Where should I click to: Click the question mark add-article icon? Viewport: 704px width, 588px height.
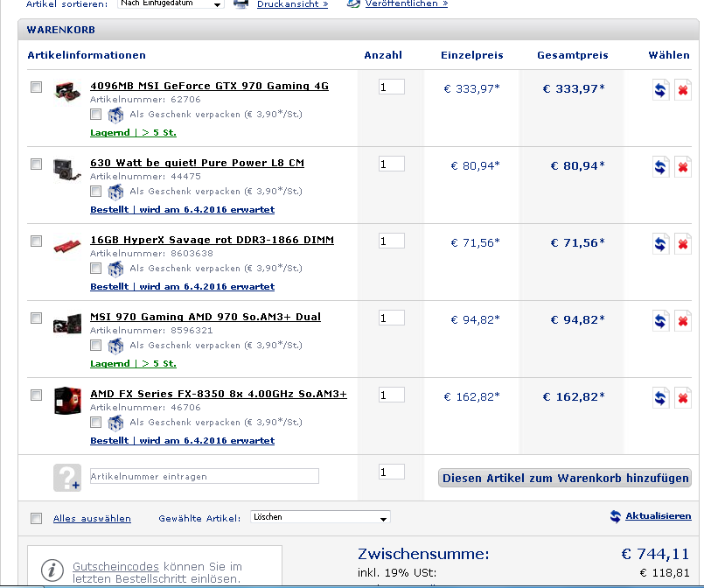tap(67, 478)
